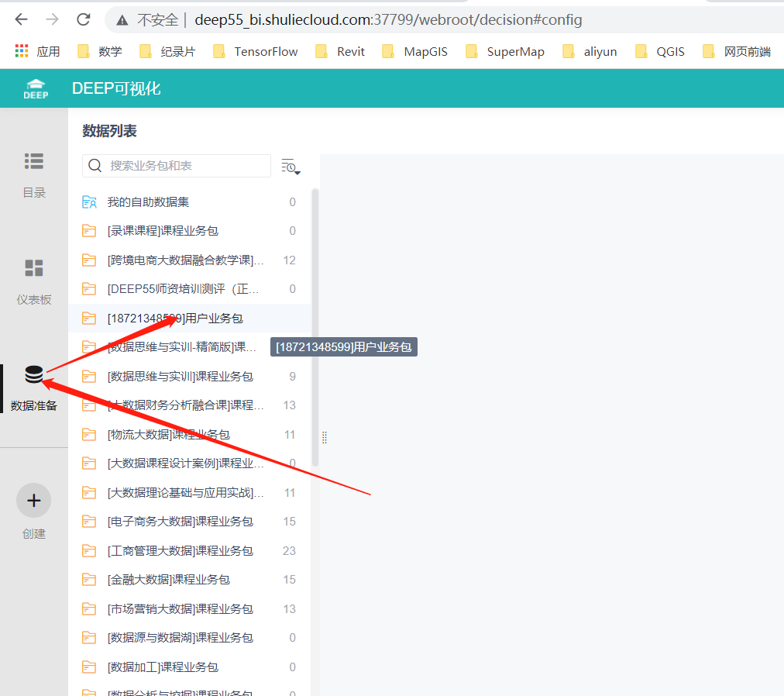Click folder icon of [金融大数据]课程业务包
This screenshot has width=784, height=696.
click(88, 579)
